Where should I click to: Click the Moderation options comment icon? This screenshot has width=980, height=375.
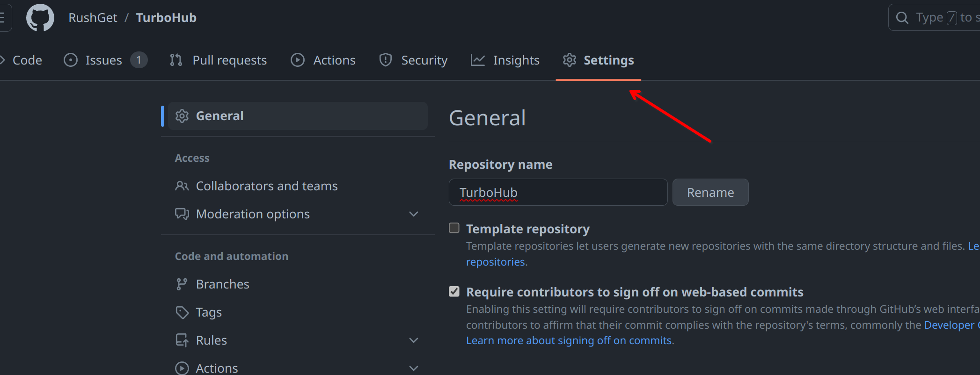click(182, 214)
